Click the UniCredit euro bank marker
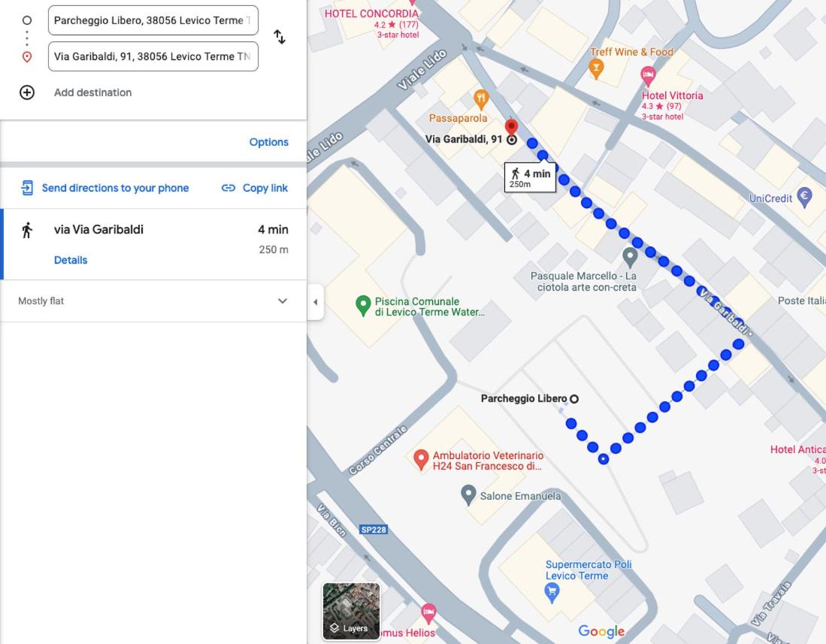Screen dimensions: 826x644 click(x=804, y=198)
